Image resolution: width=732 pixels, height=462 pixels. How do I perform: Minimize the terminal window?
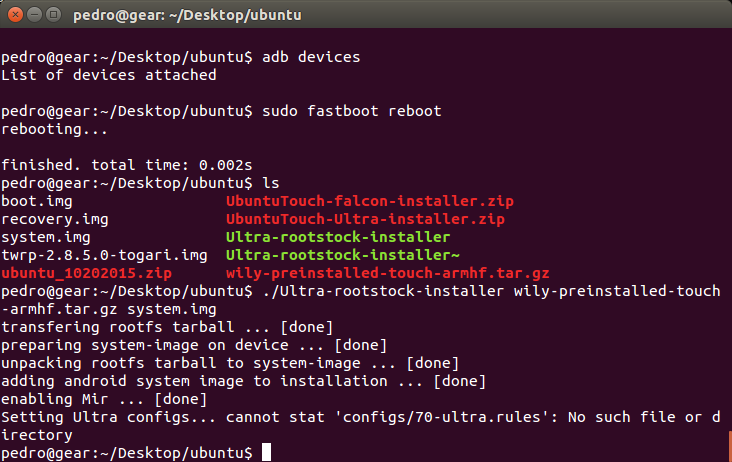[34, 15]
